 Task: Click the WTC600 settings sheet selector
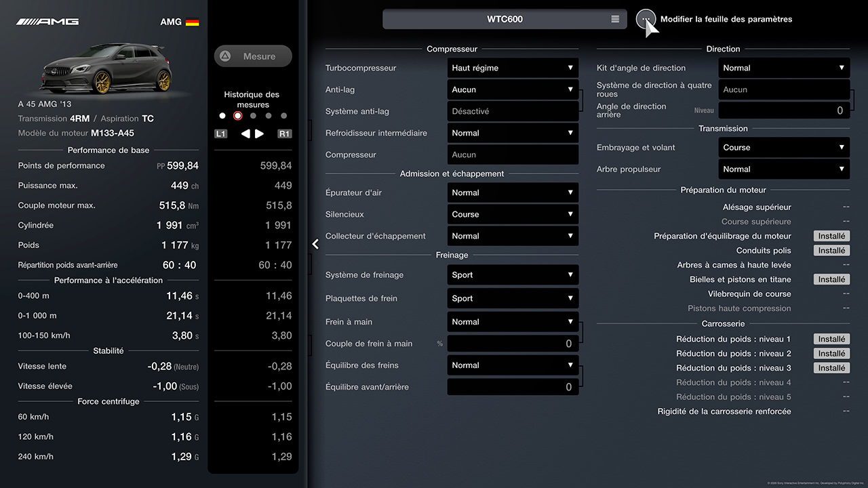pyautogui.click(x=505, y=19)
